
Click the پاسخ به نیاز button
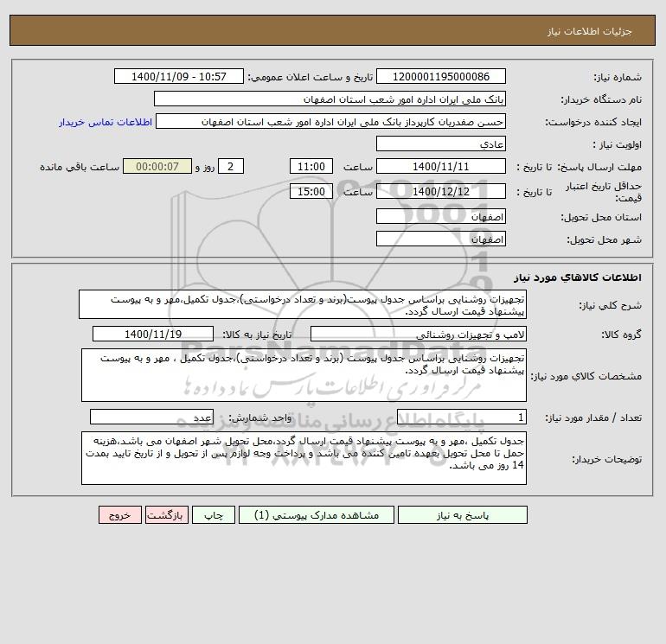pyautogui.click(x=463, y=514)
